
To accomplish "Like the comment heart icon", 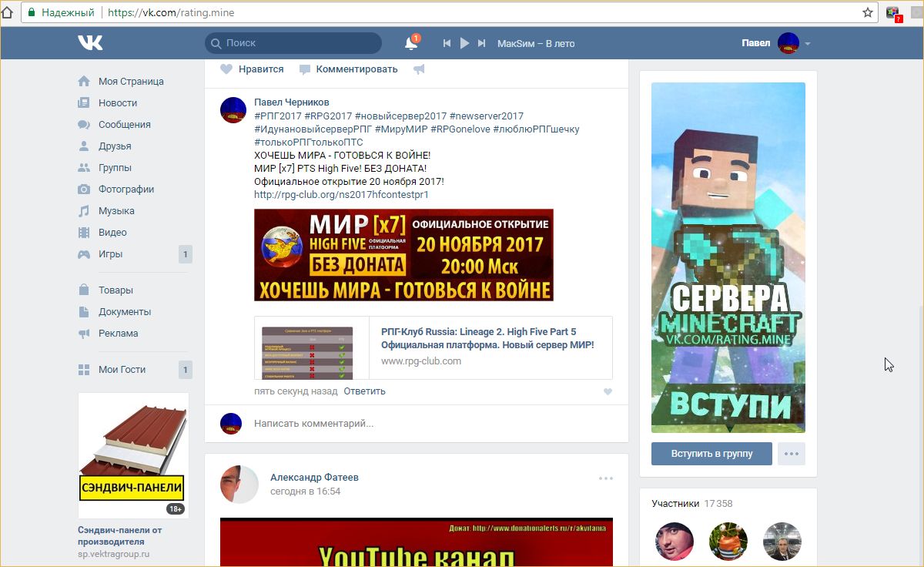I will coord(608,391).
